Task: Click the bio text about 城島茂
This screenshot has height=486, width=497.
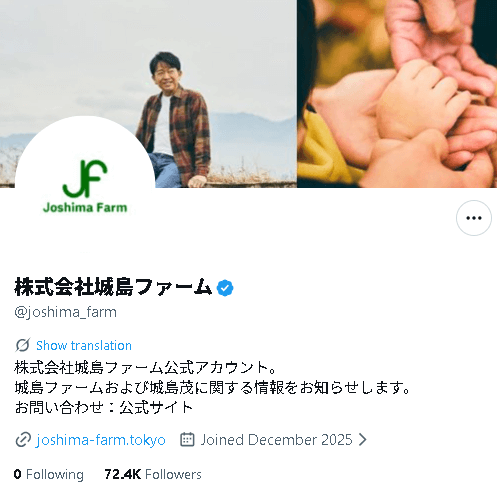Action: coord(212,387)
